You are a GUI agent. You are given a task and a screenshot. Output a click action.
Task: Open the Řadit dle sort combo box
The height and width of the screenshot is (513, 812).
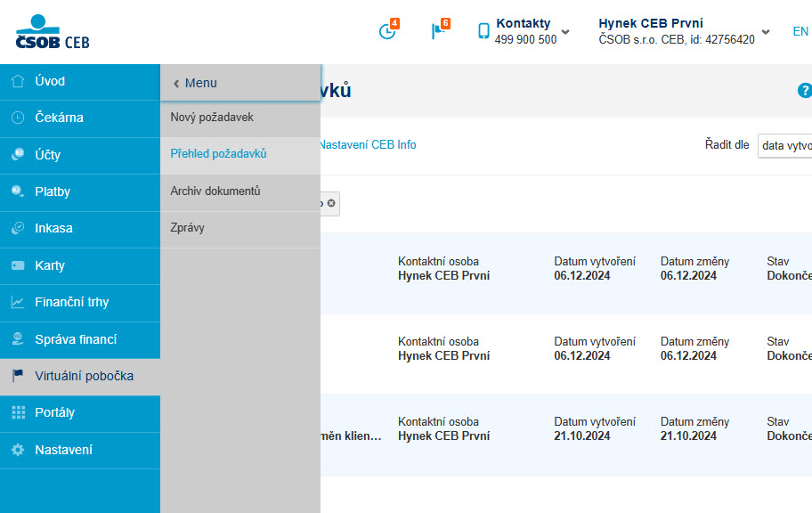784,145
